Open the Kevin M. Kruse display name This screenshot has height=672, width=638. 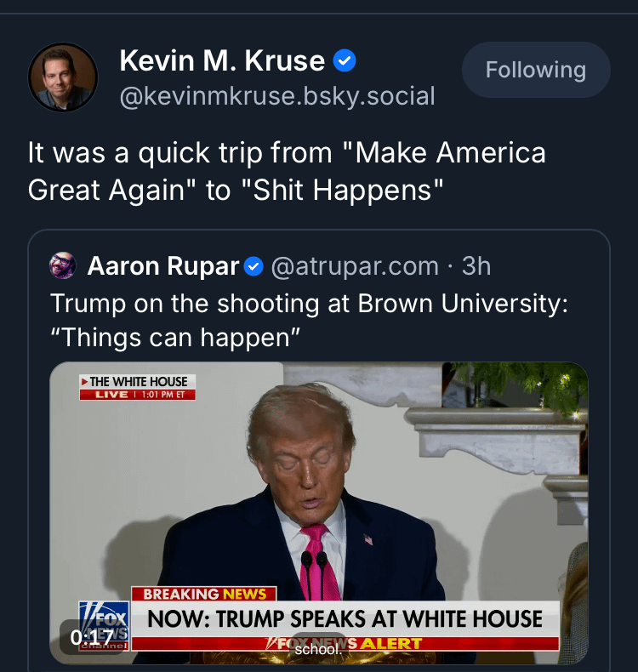tap(222, 60)
